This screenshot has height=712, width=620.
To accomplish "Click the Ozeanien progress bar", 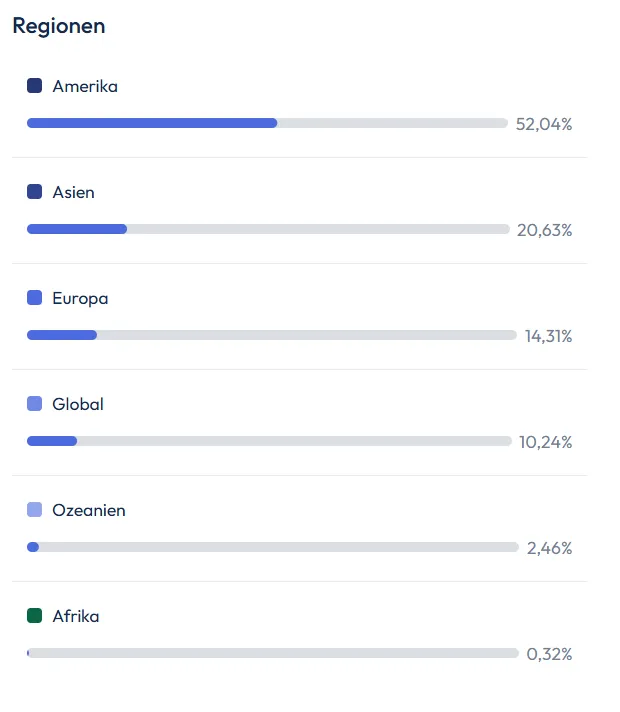I will coord(273,547).
